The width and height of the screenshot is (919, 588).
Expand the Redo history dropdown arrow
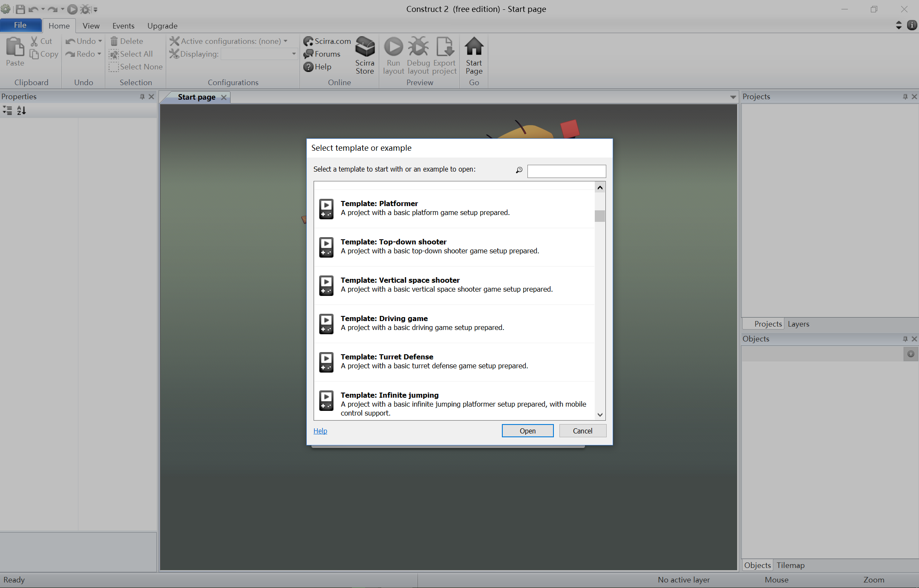point(99,54)
